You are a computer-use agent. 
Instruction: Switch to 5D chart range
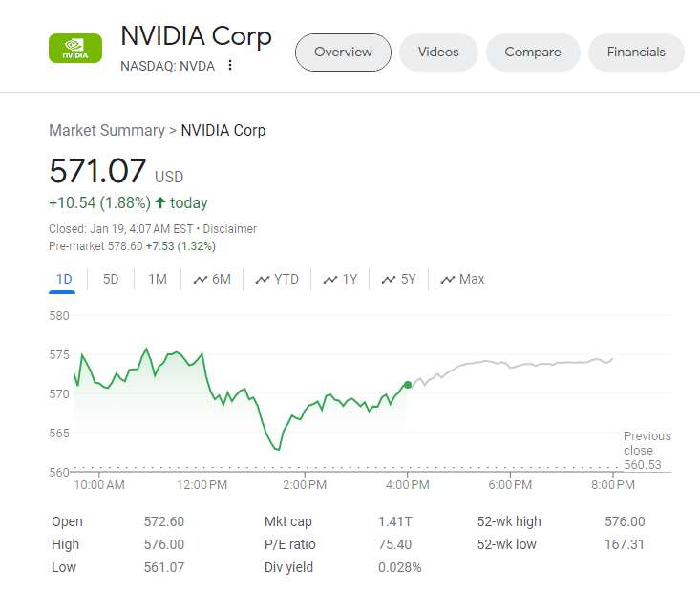[111, 279]
